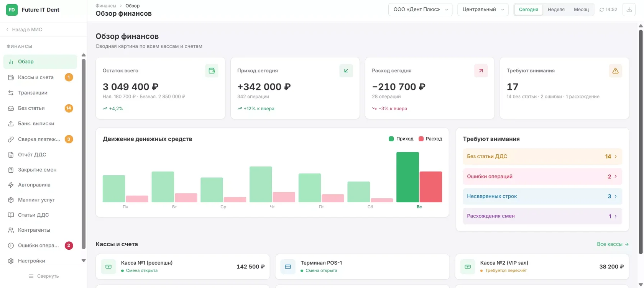644x288 pixels.
Task: Open Автоправила via the lightning icon
Action: point(11,185)
